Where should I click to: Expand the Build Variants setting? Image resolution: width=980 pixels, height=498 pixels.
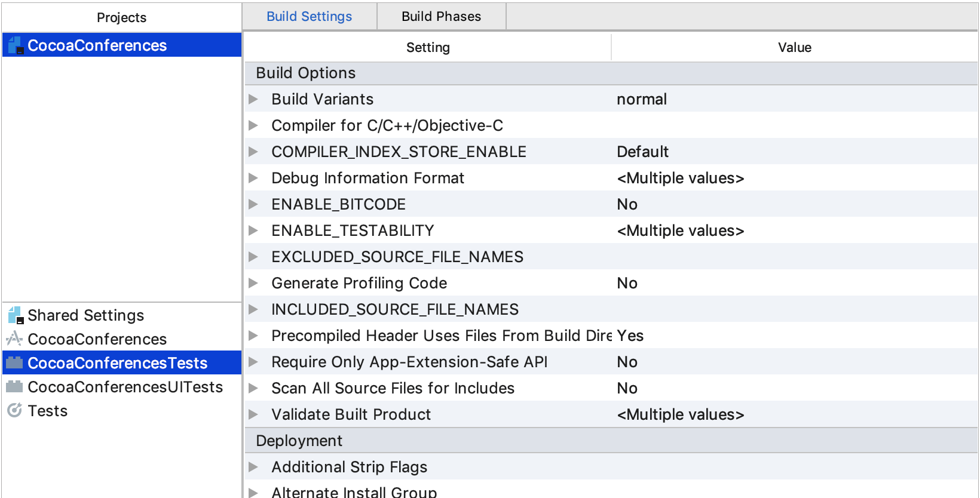point(253,99)
